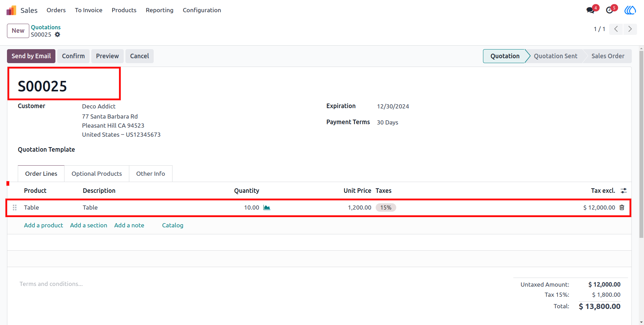Open the messages conversation icon

point(590,10)
